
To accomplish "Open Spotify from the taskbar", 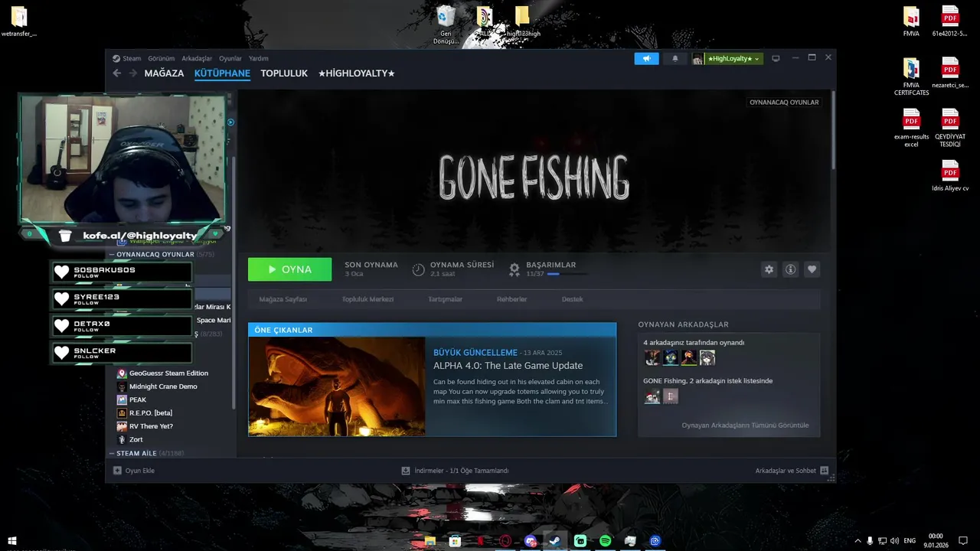I will [605, 541].
